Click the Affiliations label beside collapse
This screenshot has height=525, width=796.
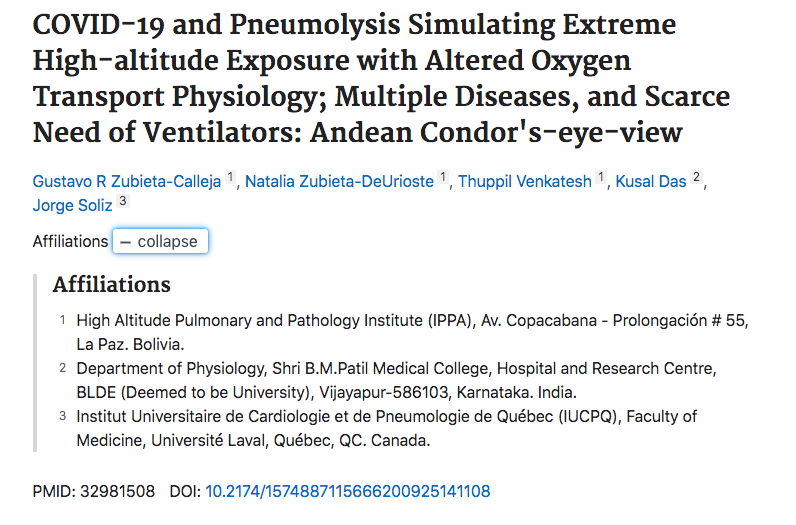coord(70,242)
